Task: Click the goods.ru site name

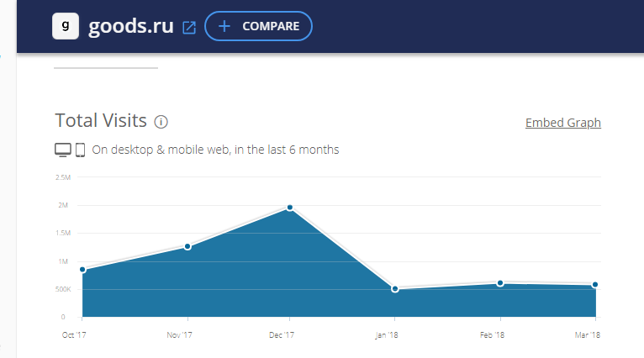Action: coord(131,26)
